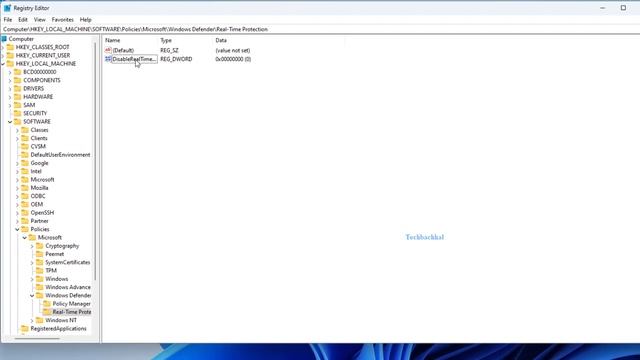
Task: Click the Classes folder icon
Action: tap(25, 130)
